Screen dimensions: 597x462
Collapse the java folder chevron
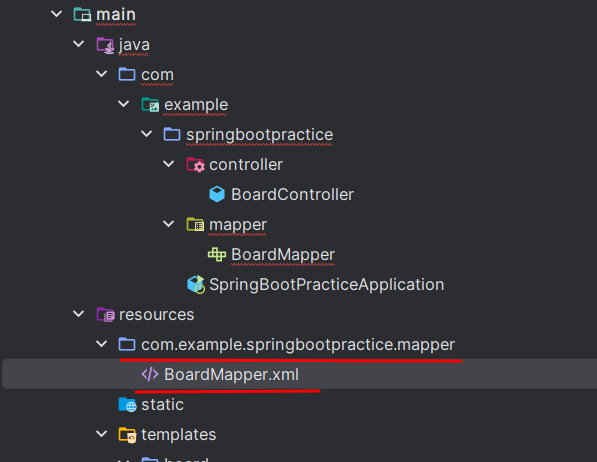point(78,44)
